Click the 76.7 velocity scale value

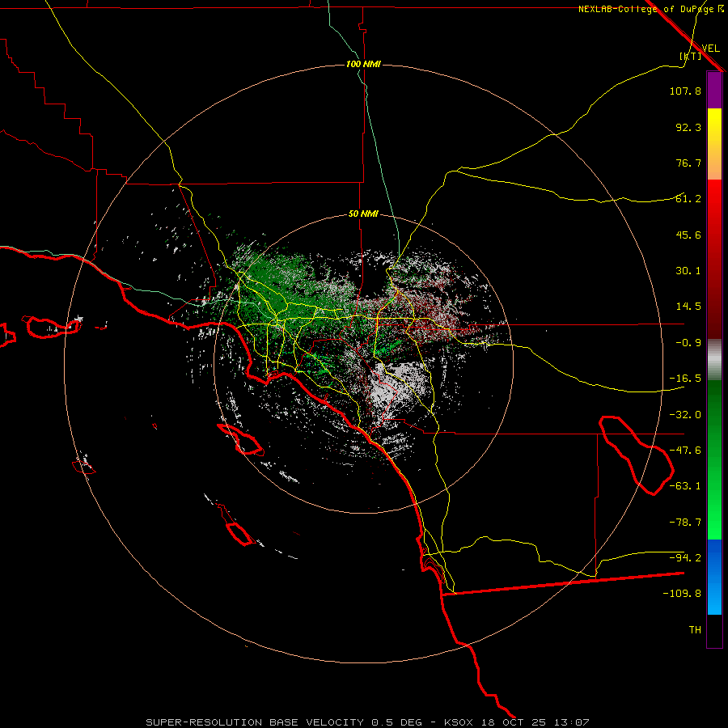coord(688,163)
